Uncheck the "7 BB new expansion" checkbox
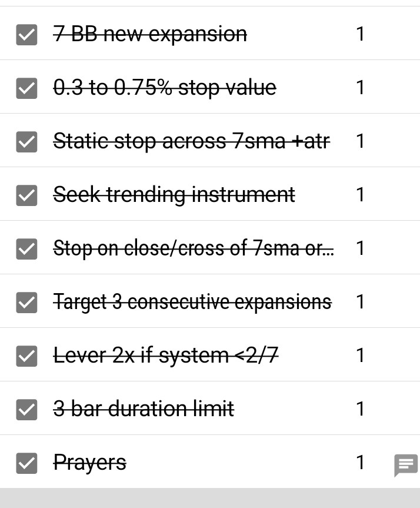The image size is (420, 508). (x=26, y=35)
